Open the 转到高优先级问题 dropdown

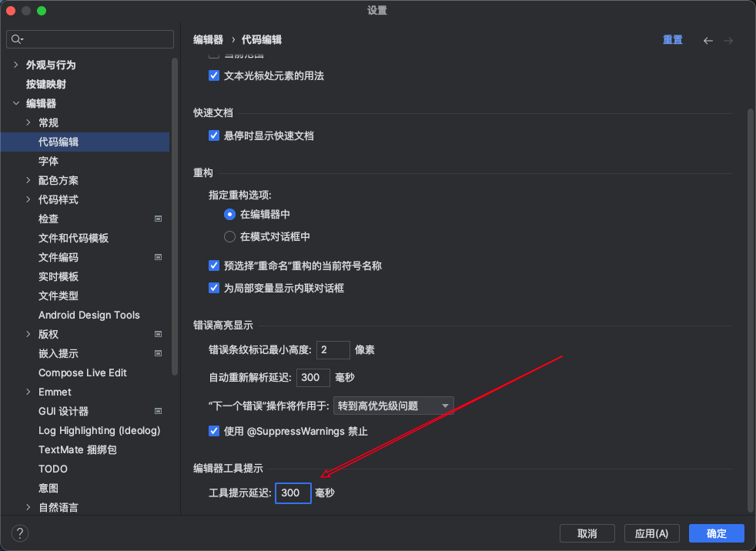coord(393,406)
